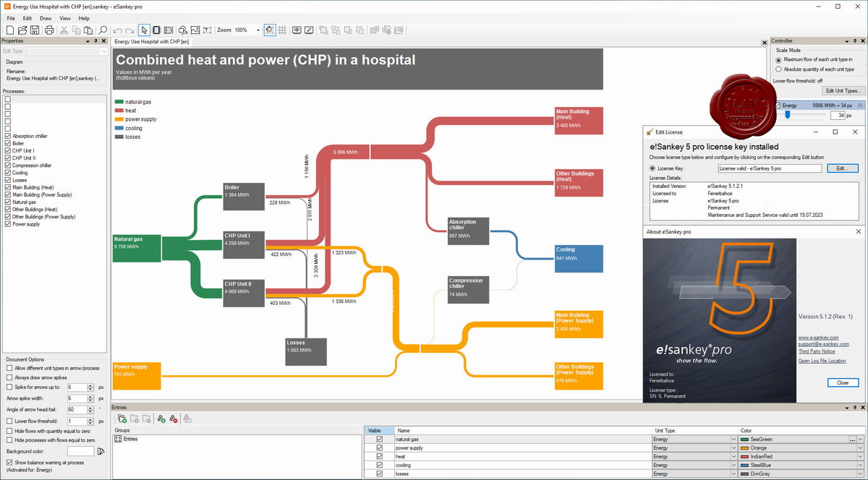This screenshot has width=868, height=480.
Task: Click the Print toolbar icon
Action: coord(48,30)
